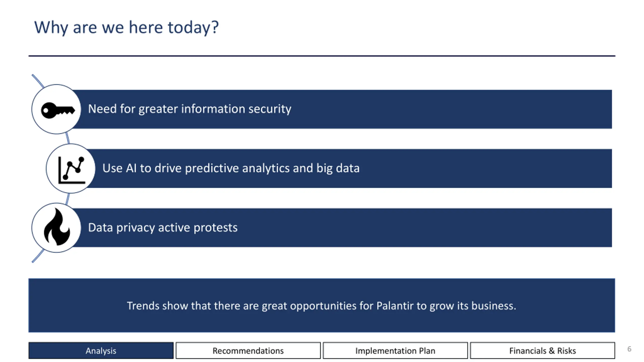This screenshot has width=644, height=362.
Task: Select the 'Trends show' summary sentence
Action: pyautogui.click(x=321, y=306)
